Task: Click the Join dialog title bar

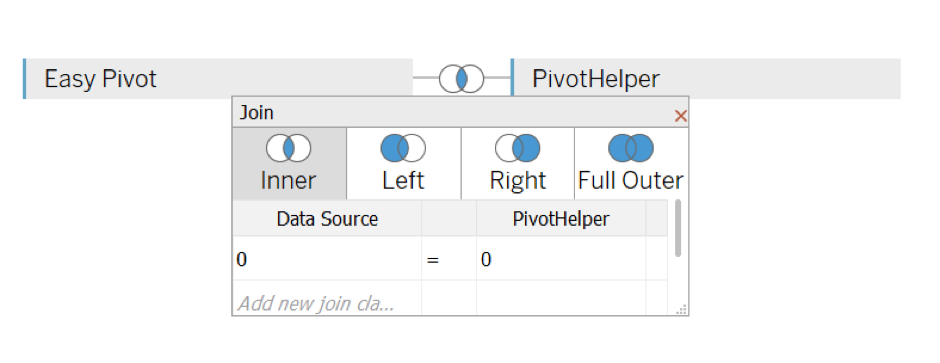Action: tap(453, 112)
